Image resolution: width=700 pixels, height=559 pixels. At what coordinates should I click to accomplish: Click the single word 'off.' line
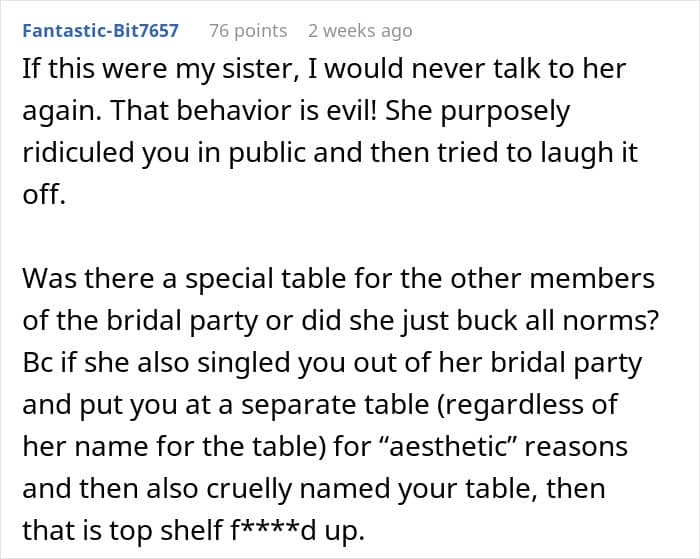point(44,194)
